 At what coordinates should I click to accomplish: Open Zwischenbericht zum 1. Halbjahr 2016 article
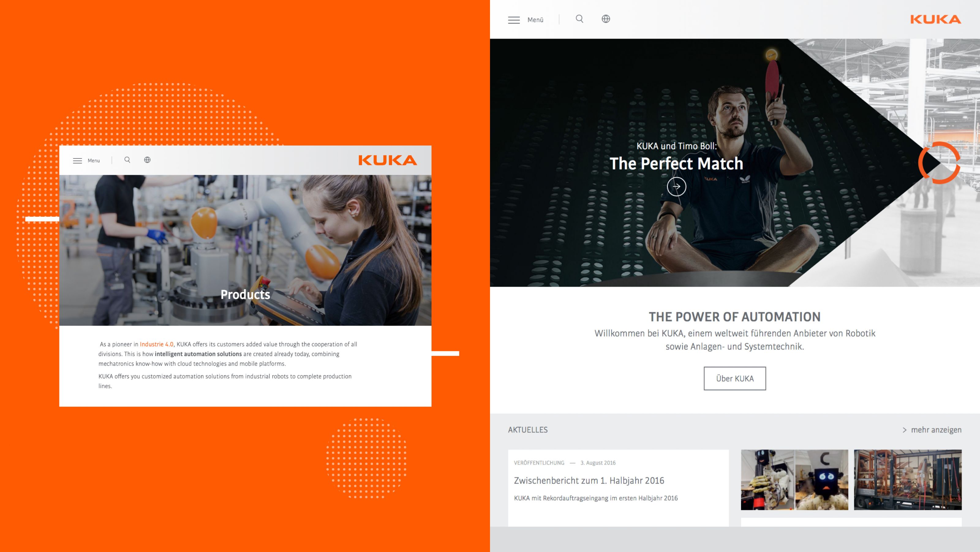tap(589, 480)
